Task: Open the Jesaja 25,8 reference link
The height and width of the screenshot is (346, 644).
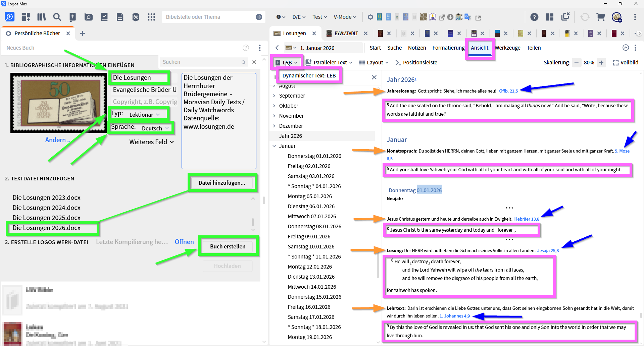Action: tap(548, 250)
